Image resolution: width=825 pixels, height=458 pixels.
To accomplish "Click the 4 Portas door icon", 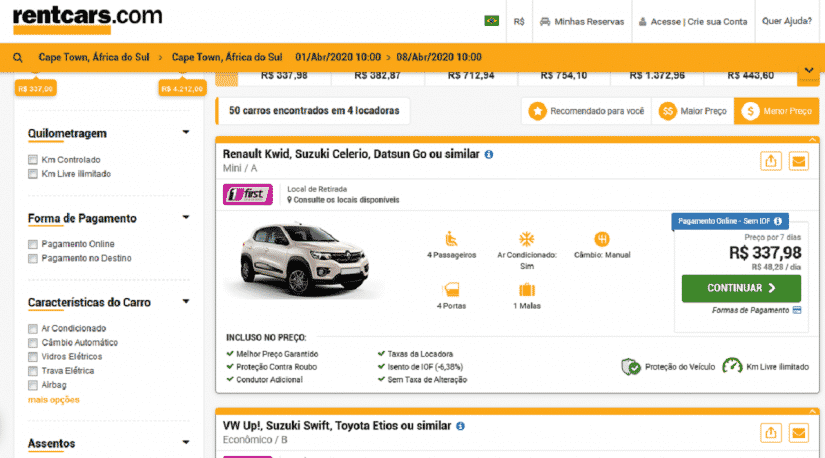I will [x=451, y=290].
